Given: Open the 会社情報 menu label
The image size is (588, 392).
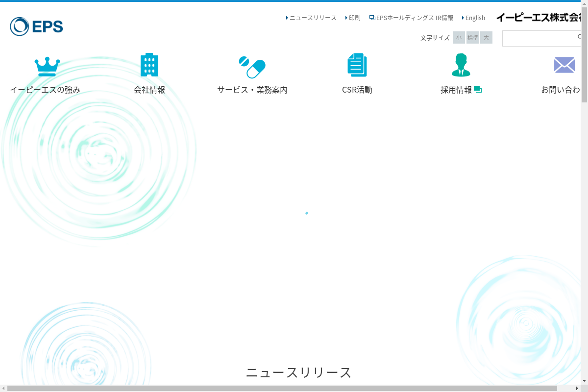Looking at the screenshot, I should click(x=149, y=90).
